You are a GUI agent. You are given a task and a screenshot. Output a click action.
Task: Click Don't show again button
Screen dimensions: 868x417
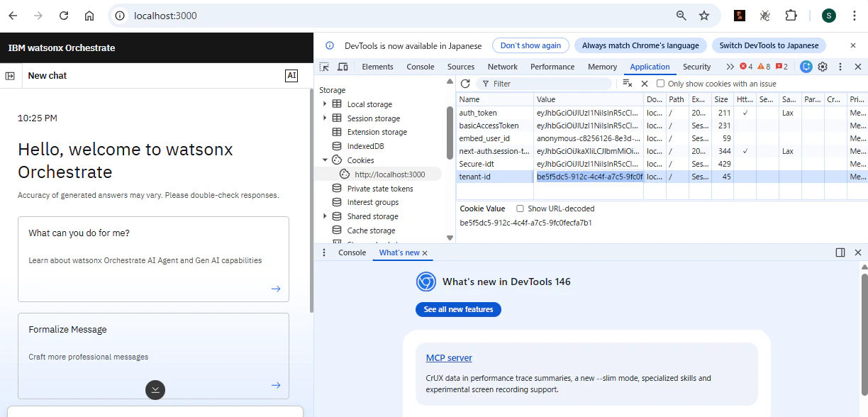530,45
